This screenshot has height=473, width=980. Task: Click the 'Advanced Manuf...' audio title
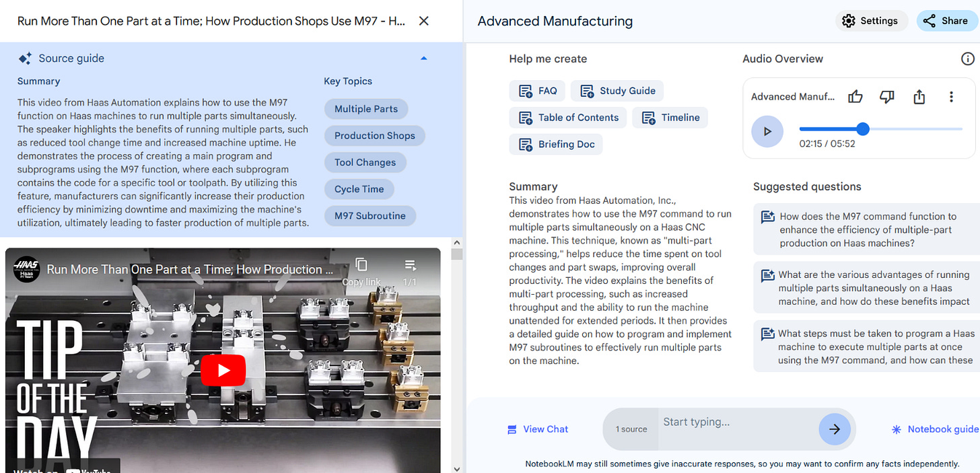pyautogui.click(x=793, y=97)
